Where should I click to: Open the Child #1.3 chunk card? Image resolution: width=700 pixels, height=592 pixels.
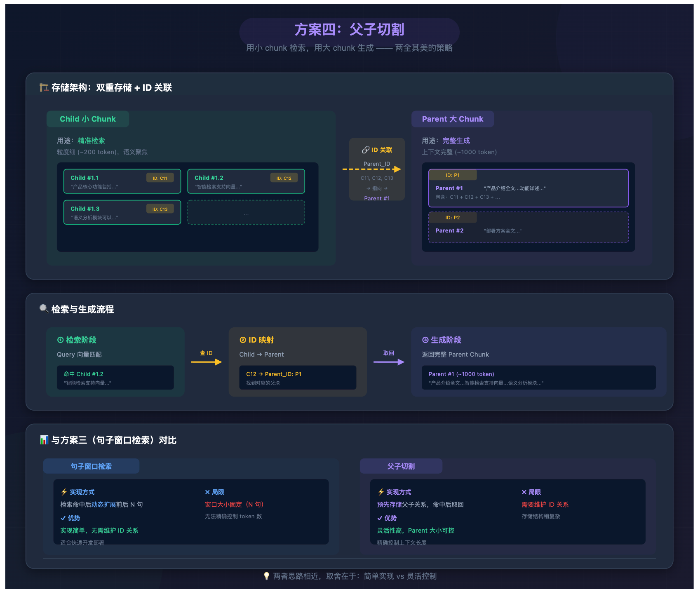122,212
